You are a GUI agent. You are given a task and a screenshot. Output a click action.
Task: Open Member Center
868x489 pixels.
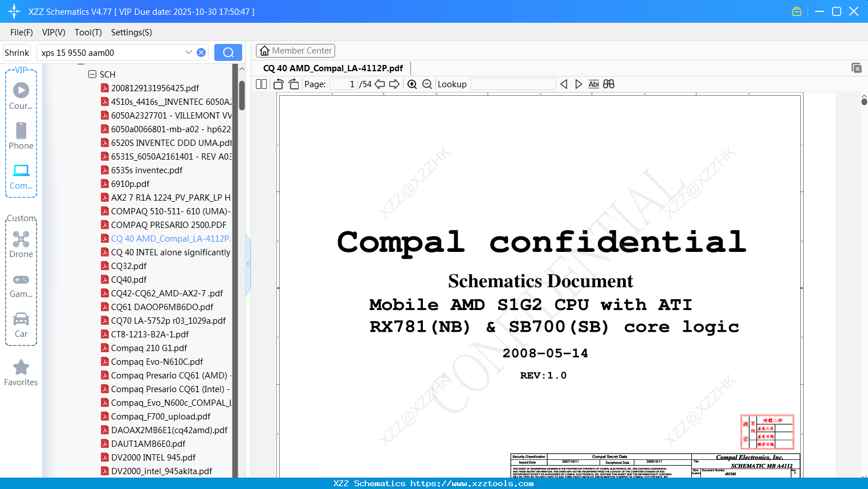295,51
